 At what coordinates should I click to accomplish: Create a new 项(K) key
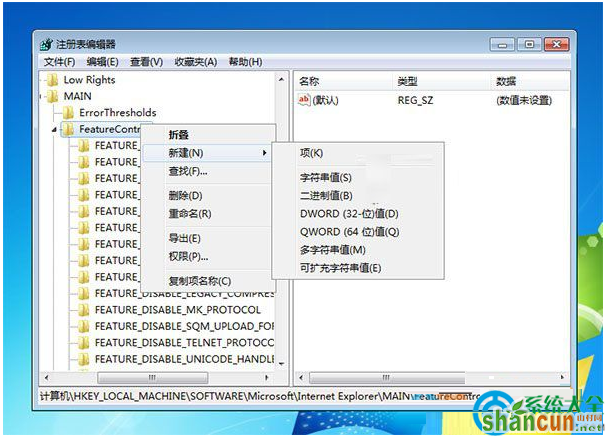click(358, 153)
